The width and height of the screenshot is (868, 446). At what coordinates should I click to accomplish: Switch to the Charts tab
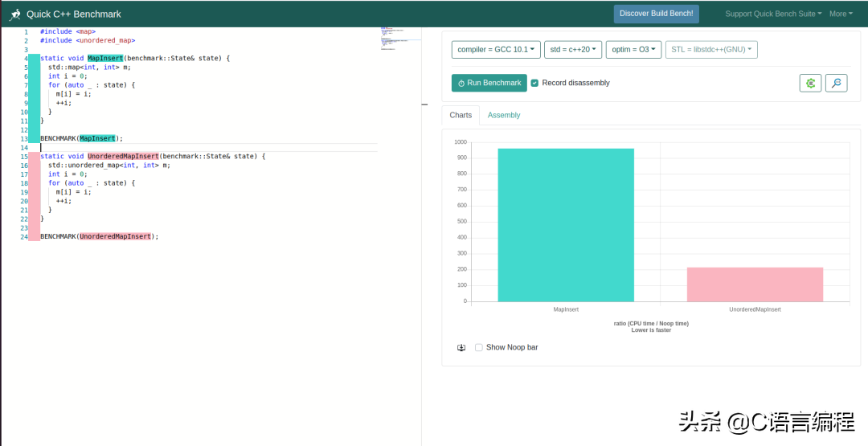(x=461, y=115)
